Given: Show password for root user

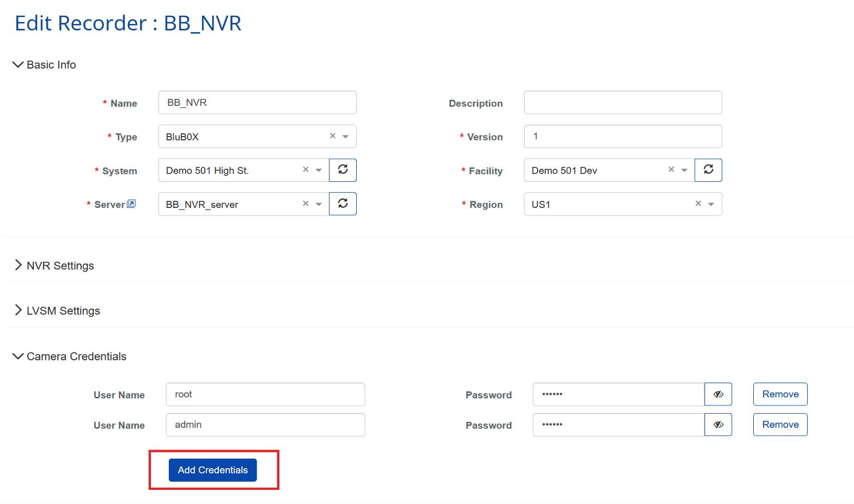Looking at the screenshot, I should [x=718, y=394].
